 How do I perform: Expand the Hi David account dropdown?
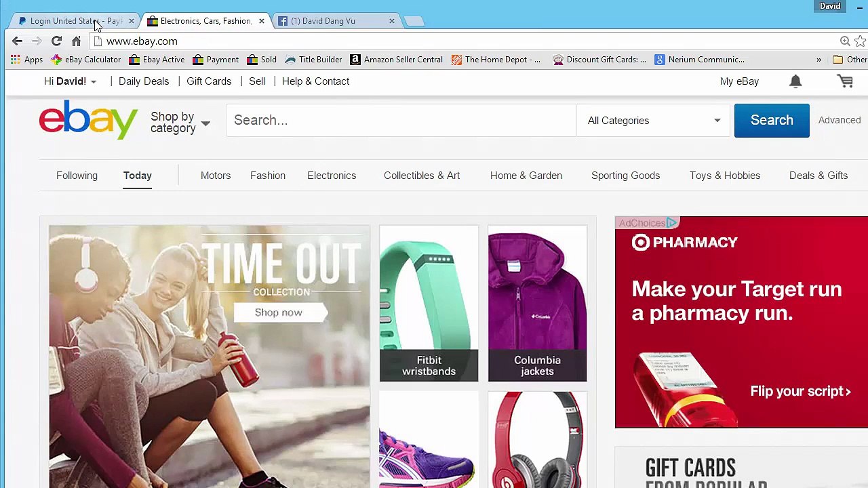(71, 81)
